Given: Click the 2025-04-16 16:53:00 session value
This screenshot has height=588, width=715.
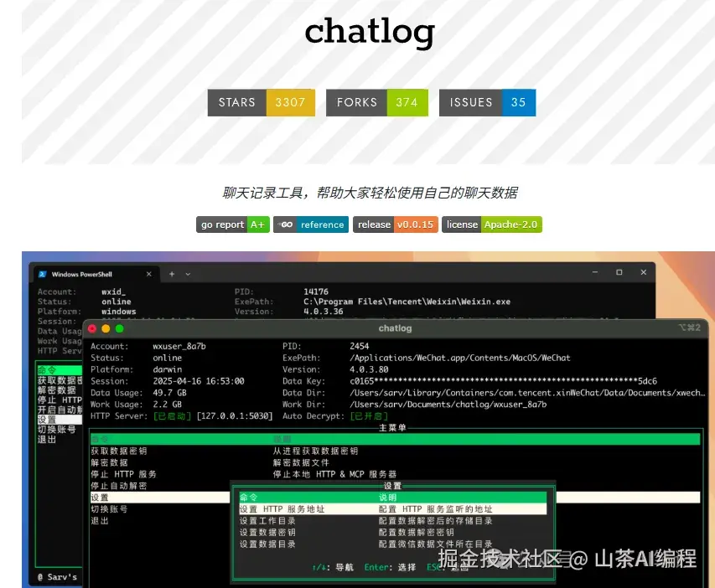Looking at the screenshot, I should (x=199, y=381).
